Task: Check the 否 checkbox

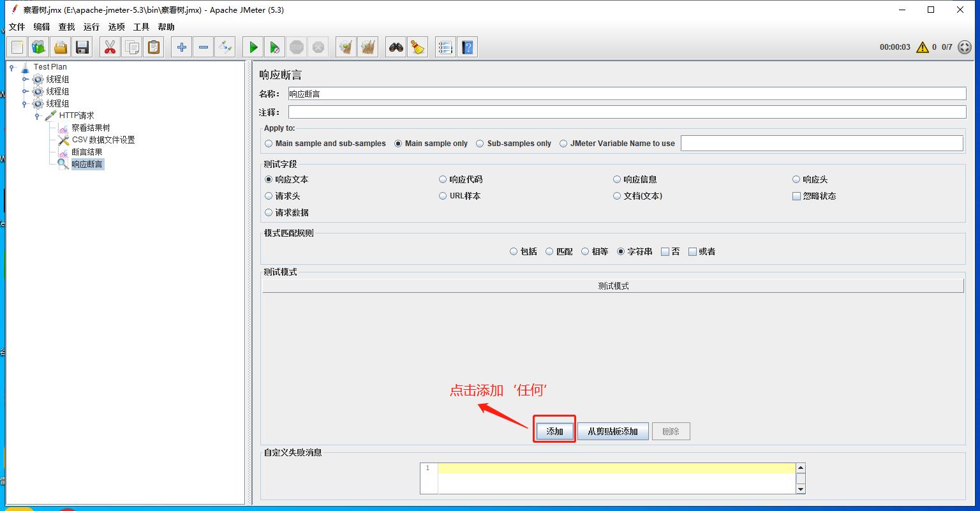Action: point(665,251)
